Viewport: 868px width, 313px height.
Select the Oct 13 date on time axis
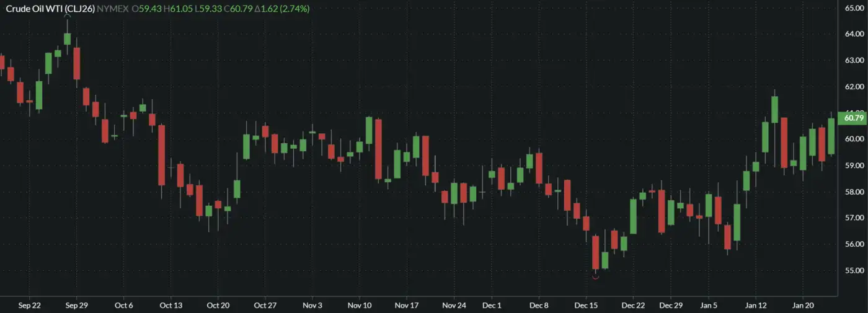click(x=170, y=306)
